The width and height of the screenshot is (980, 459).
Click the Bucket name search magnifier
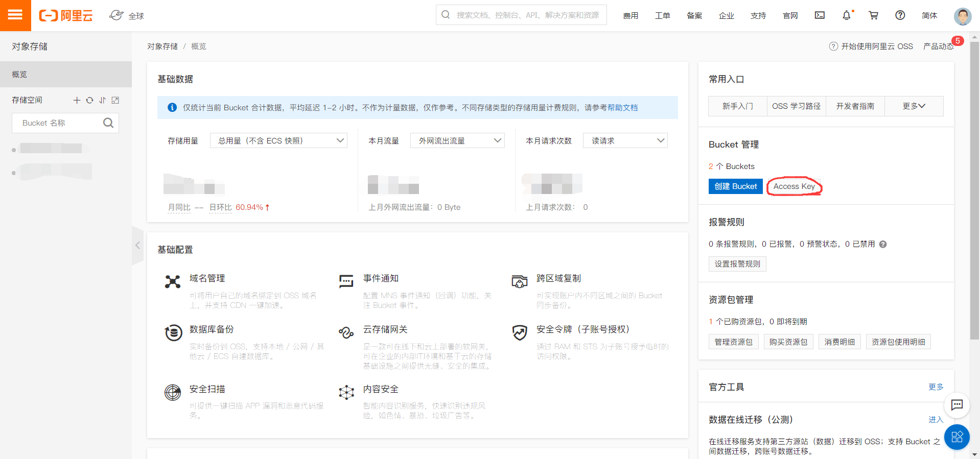pyautogui.click(x=108, y=123)
